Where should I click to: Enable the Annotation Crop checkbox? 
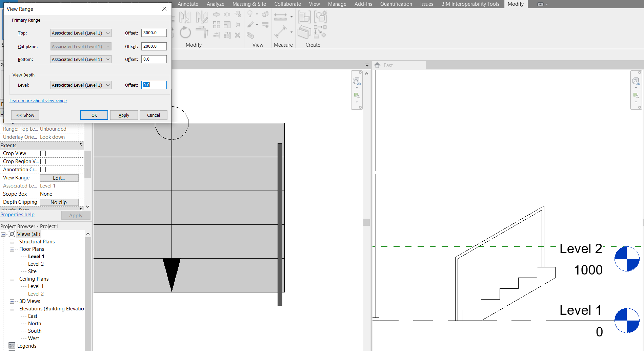click(x=43, y=170)
